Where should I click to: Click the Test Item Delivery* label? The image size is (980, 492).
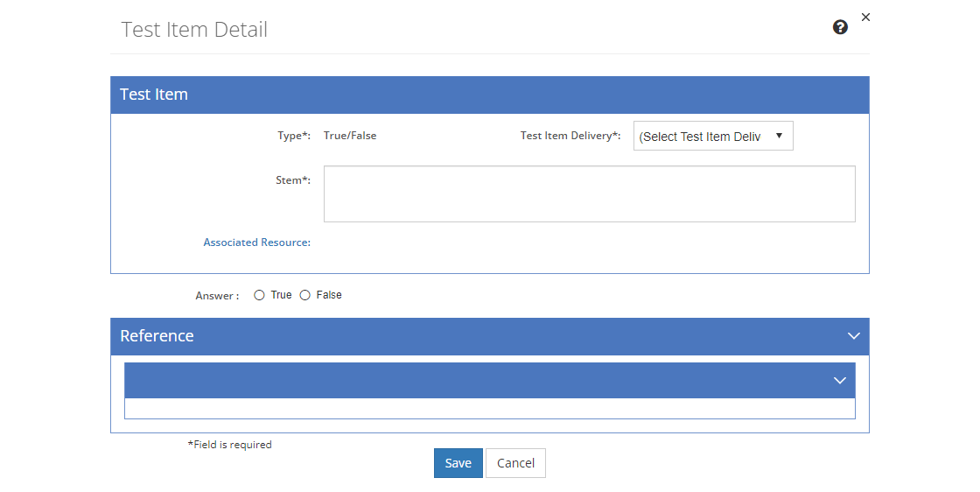click(x=570, y=136)
